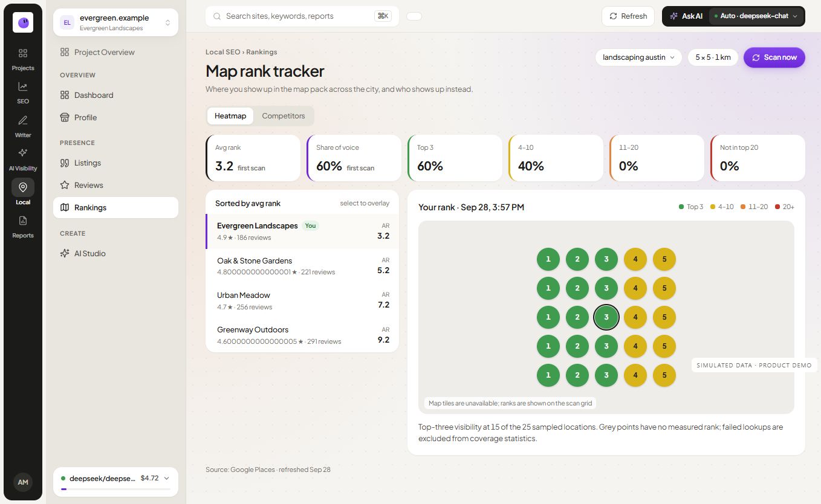Screen dimensions: 821x504
Task: Open the AM user avatar
Action: tap(23, 482)
